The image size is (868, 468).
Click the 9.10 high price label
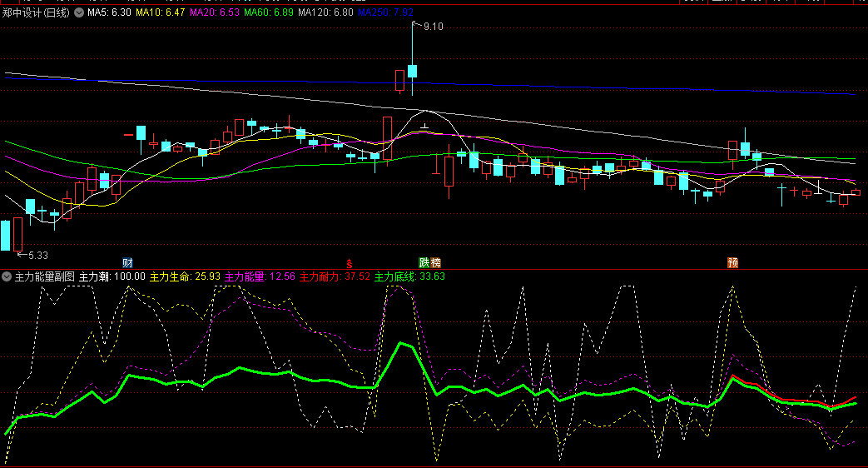pyautogui.click(x=433, y=27)
